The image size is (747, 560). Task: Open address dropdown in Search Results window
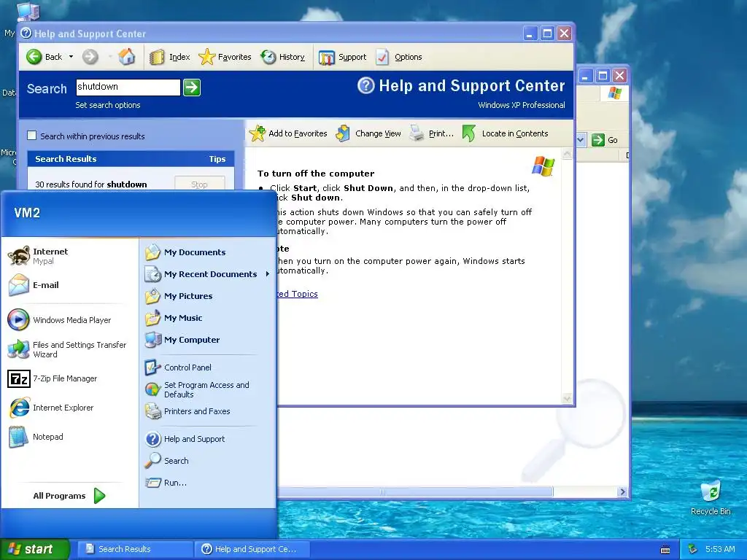(x=581, y=140)
